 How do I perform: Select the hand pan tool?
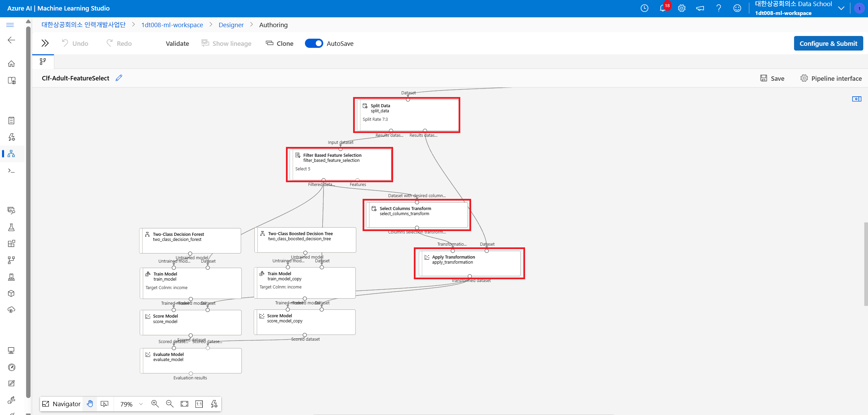click(90, 404)
